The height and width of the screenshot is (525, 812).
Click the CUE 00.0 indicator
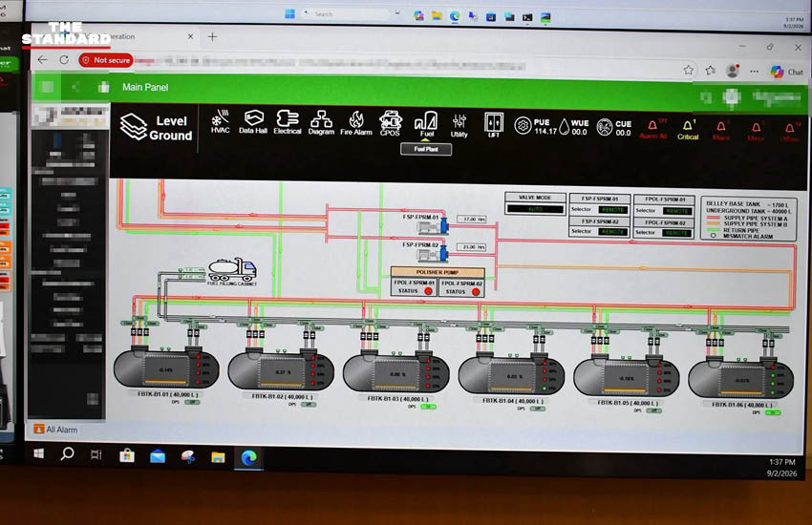pyautogui.click(x=613, y=127)
